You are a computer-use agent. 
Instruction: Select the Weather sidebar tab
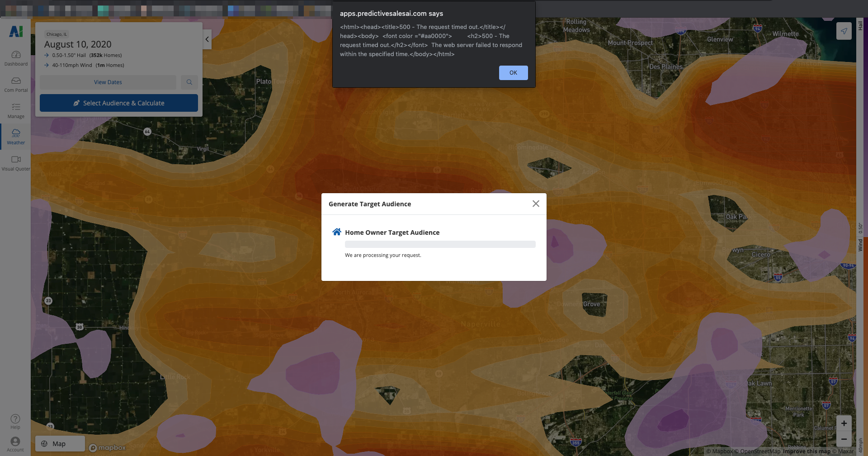click(16, 137)
